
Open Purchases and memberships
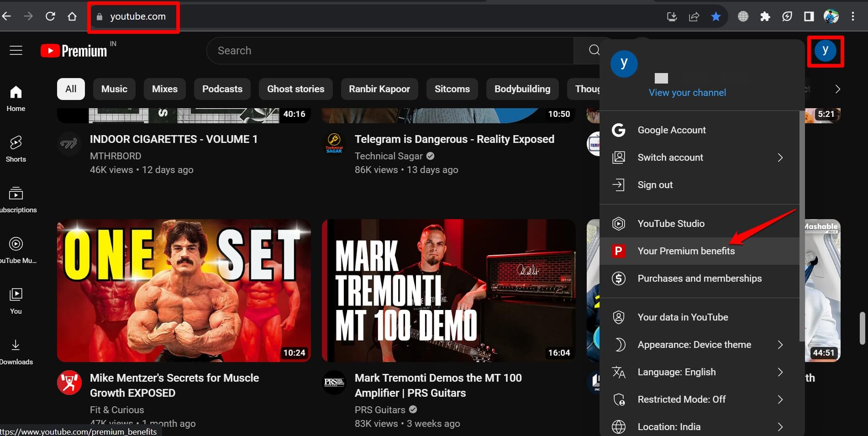(x=699, y=278)
